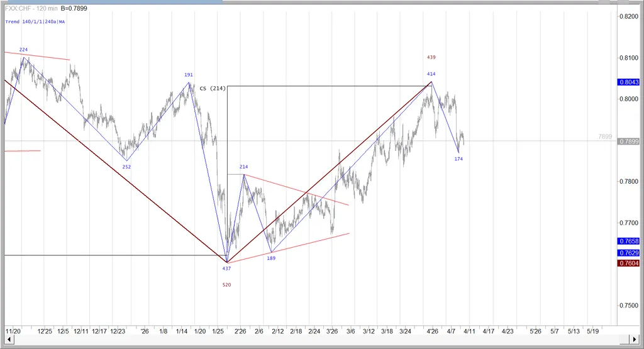Screen dimensions: 644x349
Task: Click the 4'26 date on time axis
Action: point(433,331)
